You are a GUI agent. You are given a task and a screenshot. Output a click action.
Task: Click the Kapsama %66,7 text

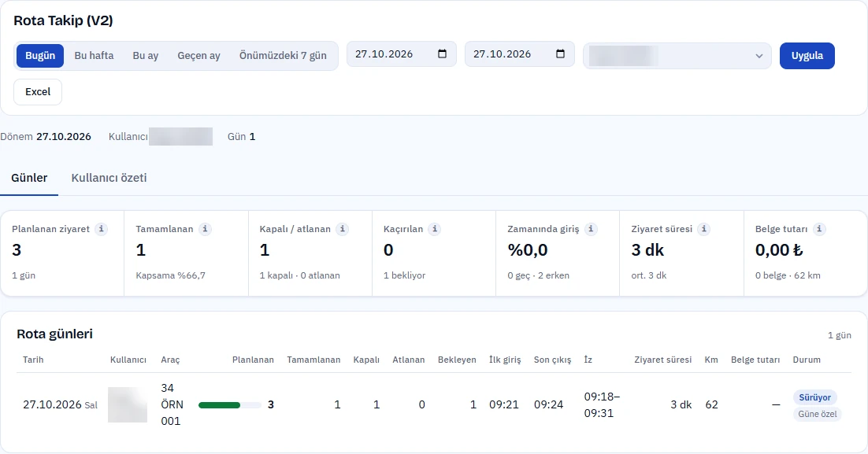(170, 275)
